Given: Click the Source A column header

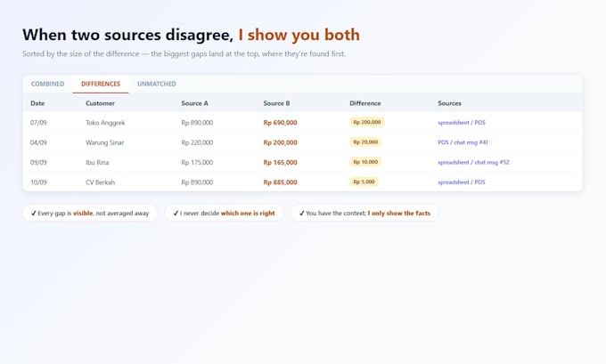Looking at the screenshot, I should tap(195, 103).
